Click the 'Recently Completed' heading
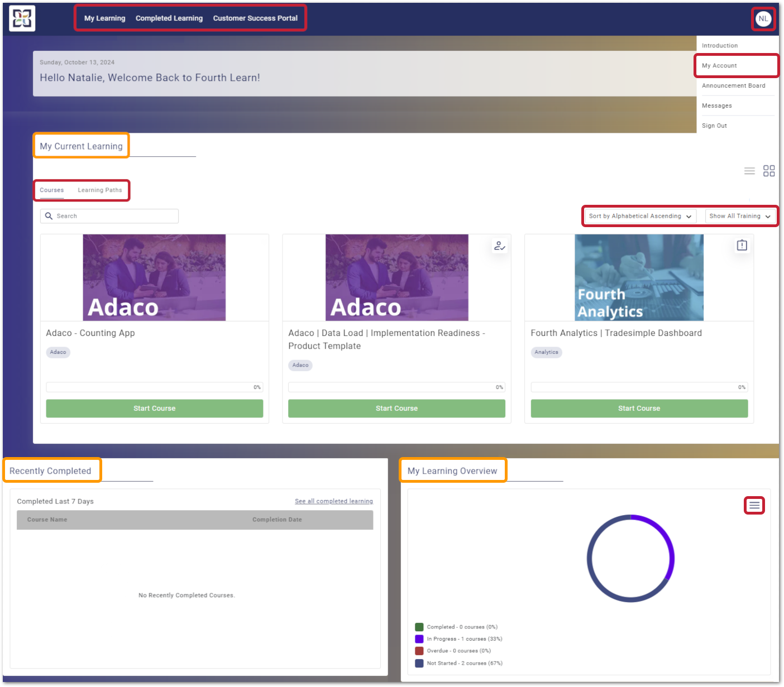This screenshot has height=687, width=784. [x=50, y=471]
